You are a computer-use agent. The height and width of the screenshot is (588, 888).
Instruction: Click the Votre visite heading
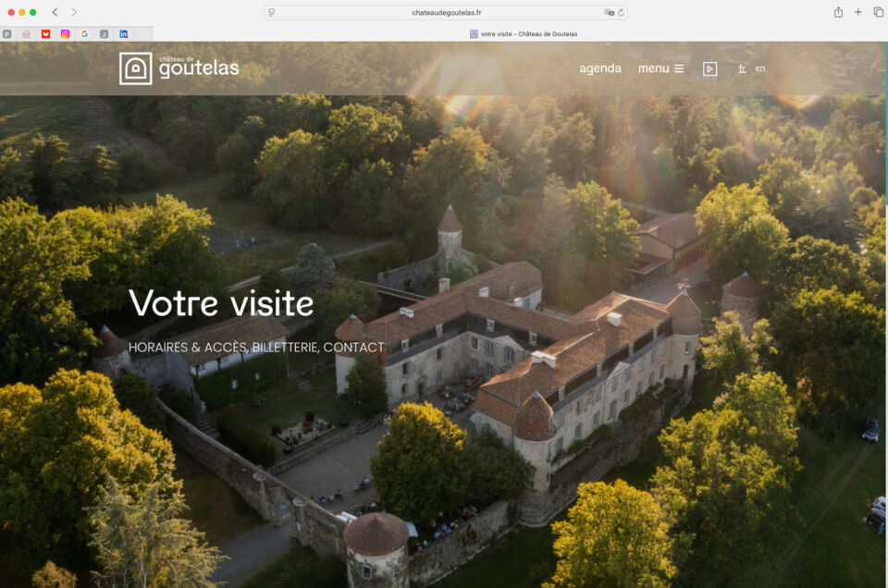coord(221,303)
